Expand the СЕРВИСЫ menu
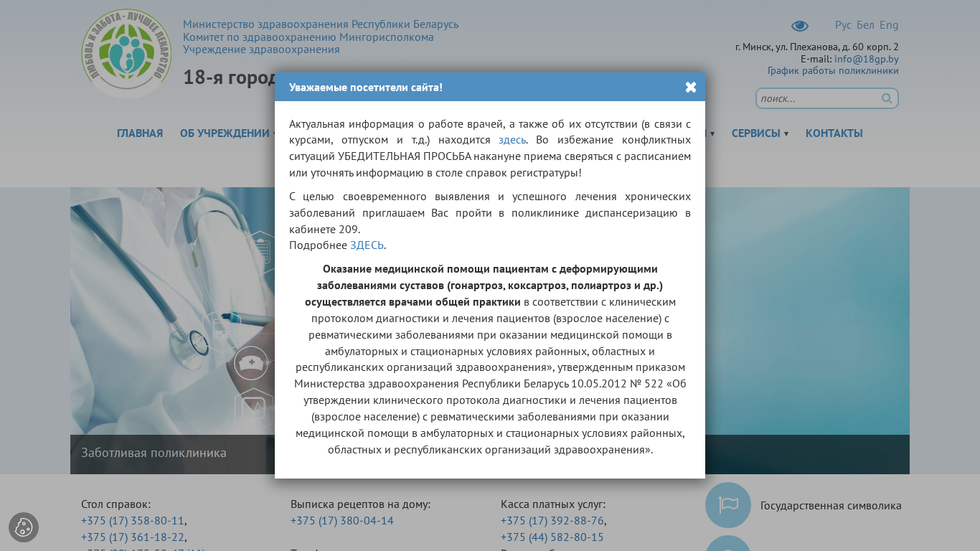Viewport: 980px width, 551px height. click(x=760, y=133)
